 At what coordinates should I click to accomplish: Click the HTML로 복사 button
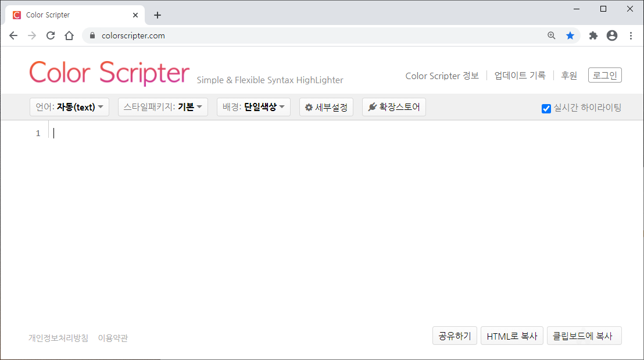click(x=511, y=336)
